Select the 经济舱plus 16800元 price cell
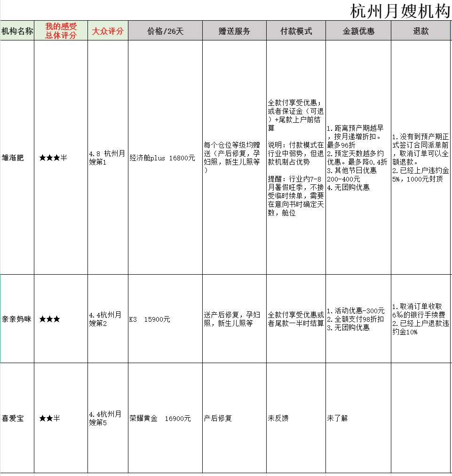 click(x=165, y=158)
